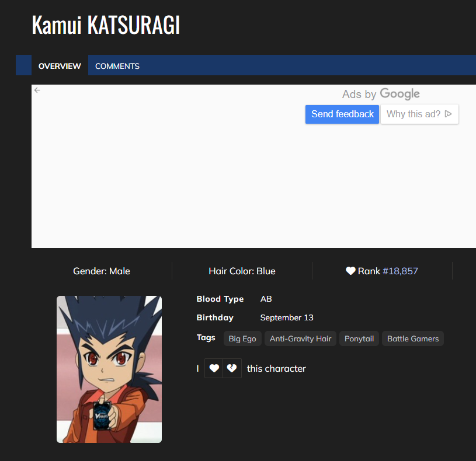Click the AB blood type value
The image size is (476, 461).
[x=266, y=299]
